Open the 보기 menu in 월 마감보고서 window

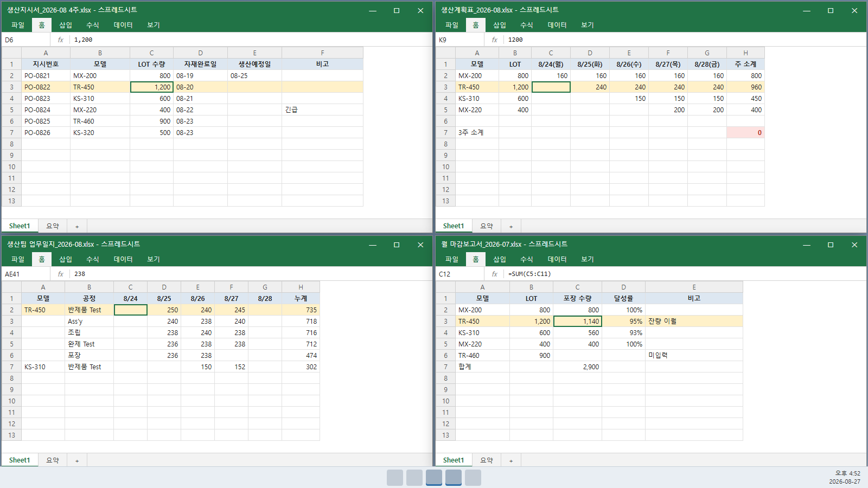click(588, 259)
